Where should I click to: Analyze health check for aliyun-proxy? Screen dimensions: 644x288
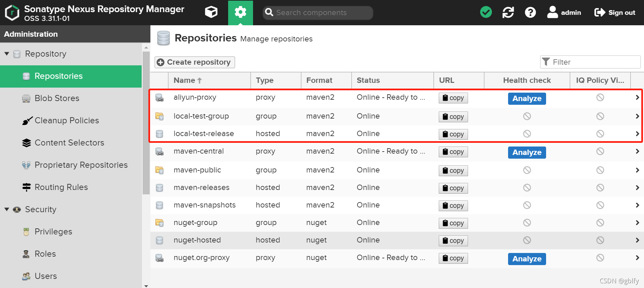pyautogui.click(x=527, y=99)
